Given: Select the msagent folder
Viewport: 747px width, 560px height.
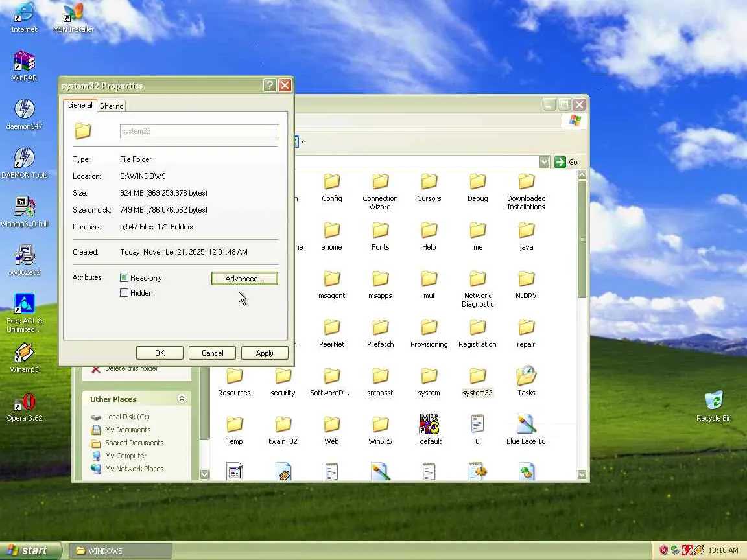Looking at the screenshot, I should pyautogui.click(x=331, y=285).
